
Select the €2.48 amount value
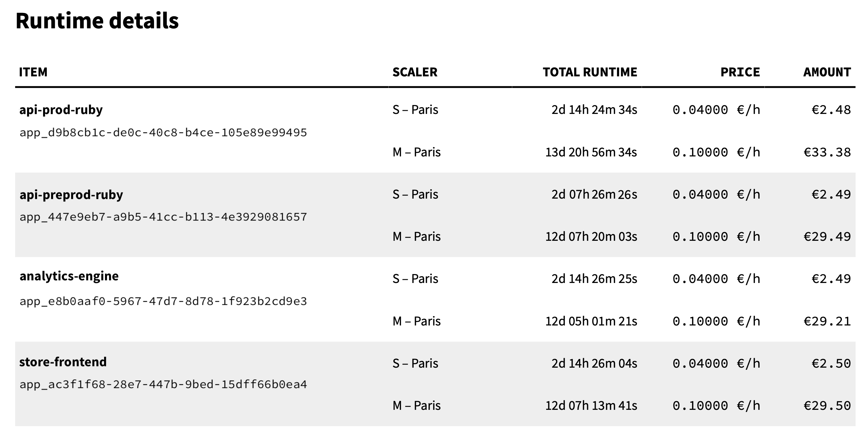click(x=831, y=110)
